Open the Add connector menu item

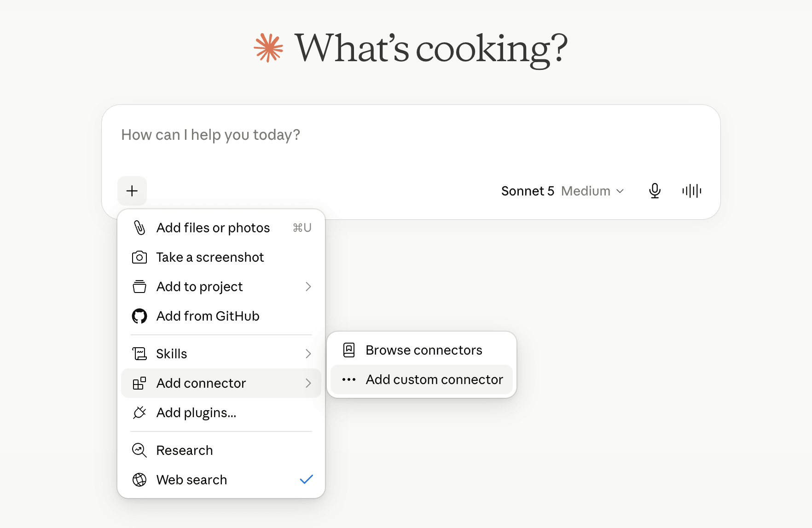221,383
